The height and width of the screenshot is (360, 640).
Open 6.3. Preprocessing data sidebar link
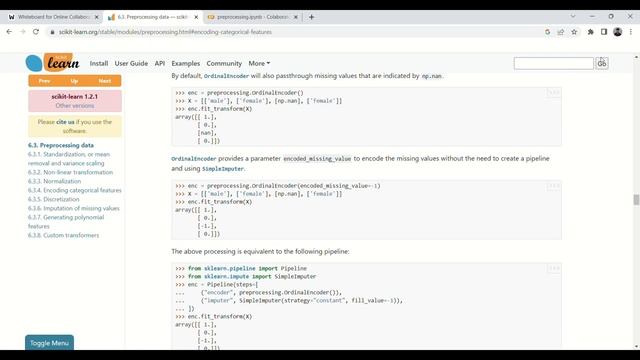tap(61, 145)
